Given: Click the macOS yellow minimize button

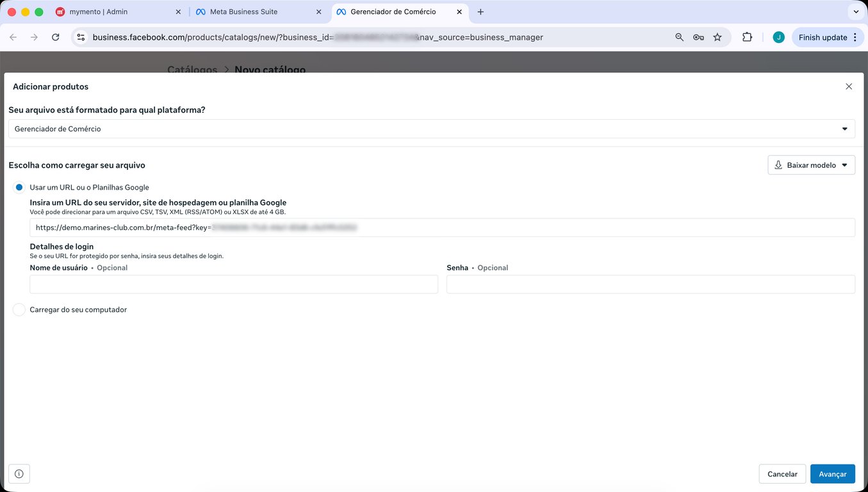Looking at the screenshot, I should 26,12.
